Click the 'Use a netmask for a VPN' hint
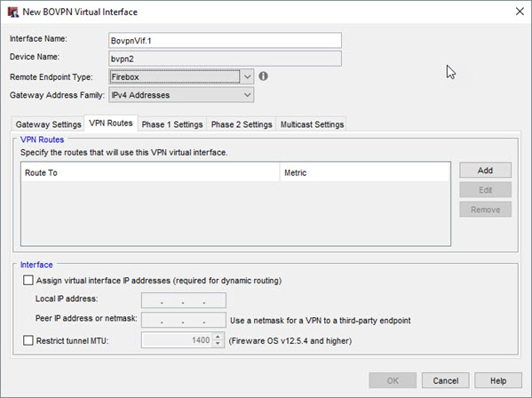Image resolution: width=532 pixels, height=398 pixels. [x=321, y=321]
